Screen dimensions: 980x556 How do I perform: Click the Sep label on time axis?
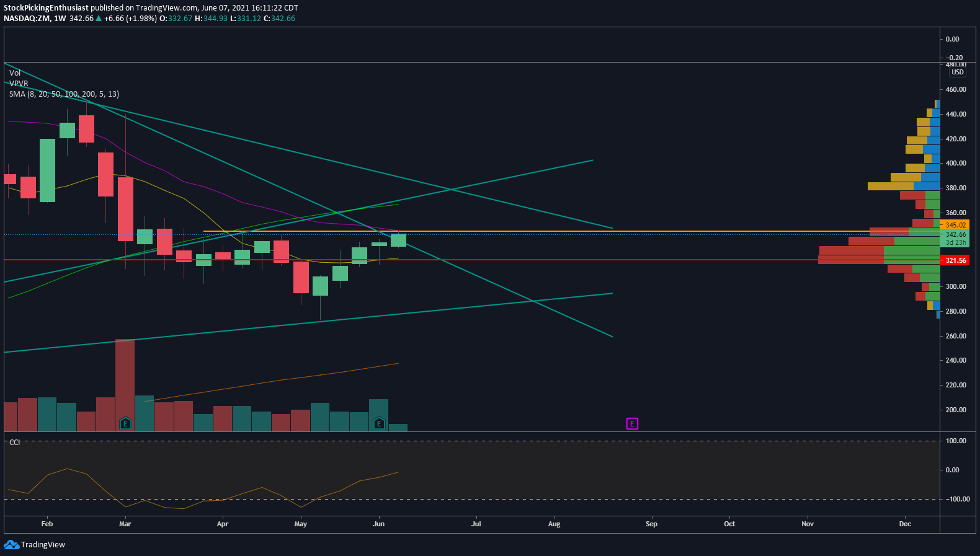tap(651, 524)
